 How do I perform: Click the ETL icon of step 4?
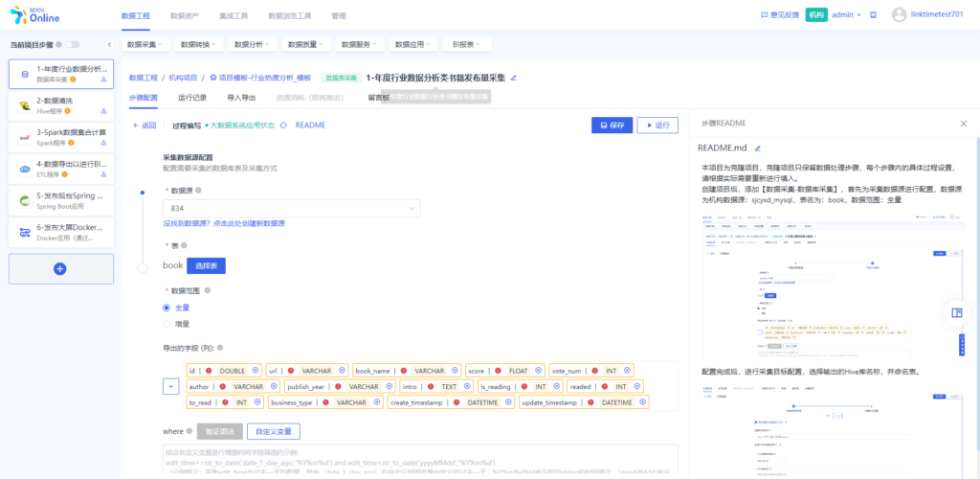tap(25, 169)
